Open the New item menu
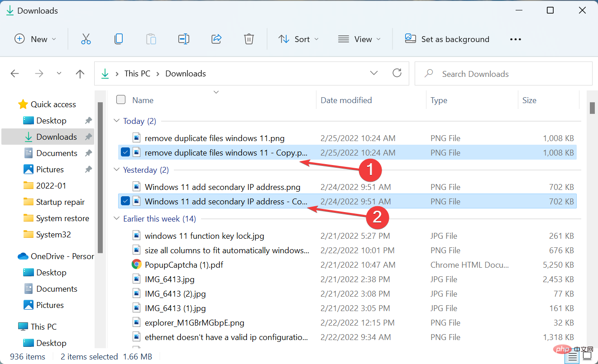Screen dimensions: 598x364 [x=35, y=39]
